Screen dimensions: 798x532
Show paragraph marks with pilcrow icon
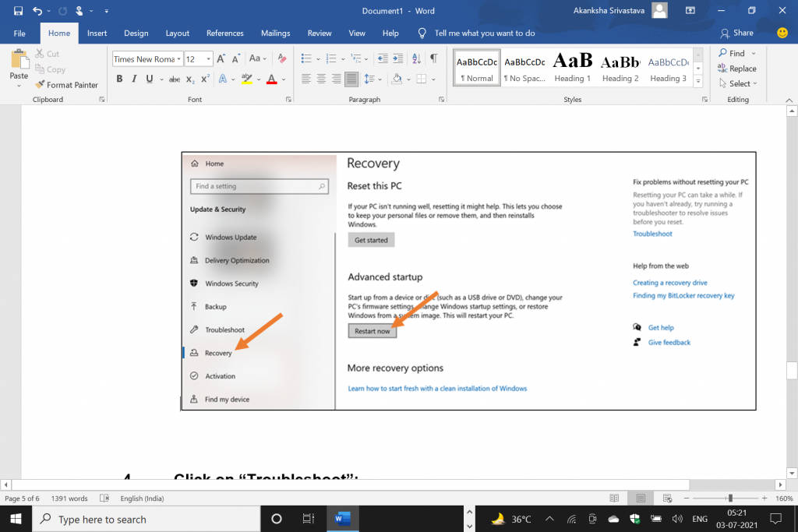433,59
